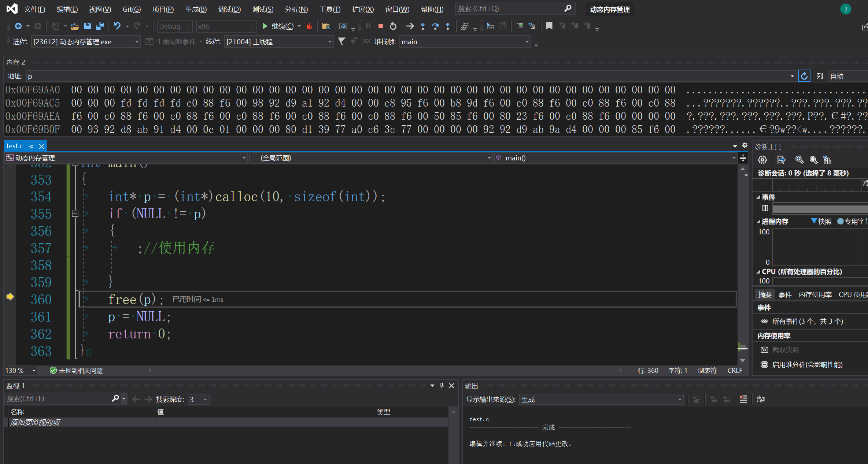Image resolution: width=868 pixels, height=464 pixels.
Task: Open the stack frame dropdown showing main
Action: [x=465, y=42]
